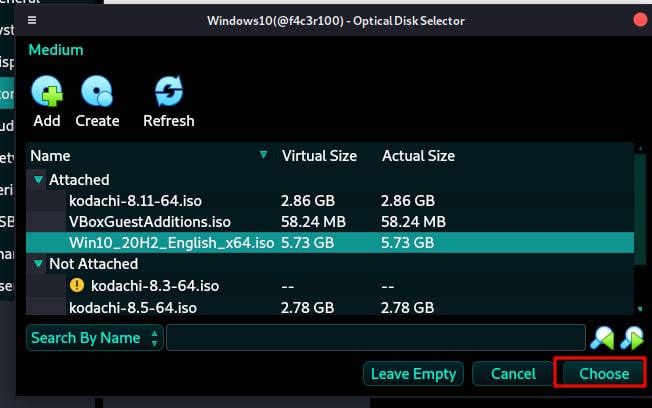Click the warning icon beside kodachi-8.3-64.iso
The height and width of the screenshot is (408, 652).
coord(77,286)
